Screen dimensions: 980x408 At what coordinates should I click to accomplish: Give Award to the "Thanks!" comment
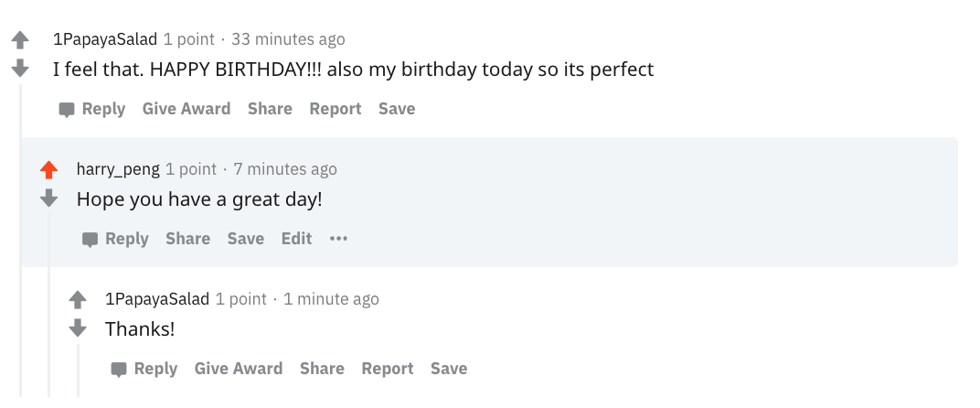pos(239,369)
